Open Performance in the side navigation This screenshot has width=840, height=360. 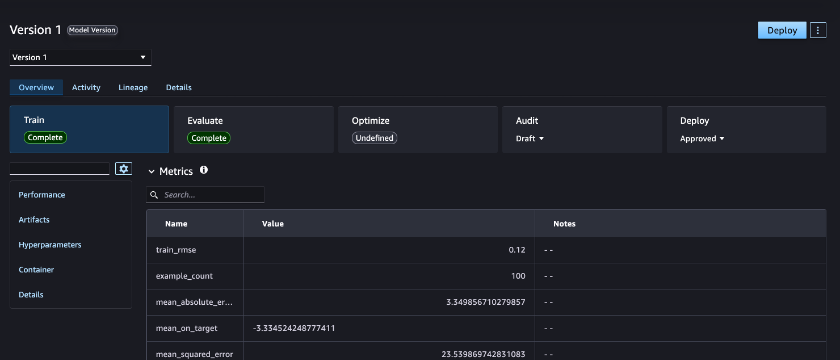pos(42,195)
